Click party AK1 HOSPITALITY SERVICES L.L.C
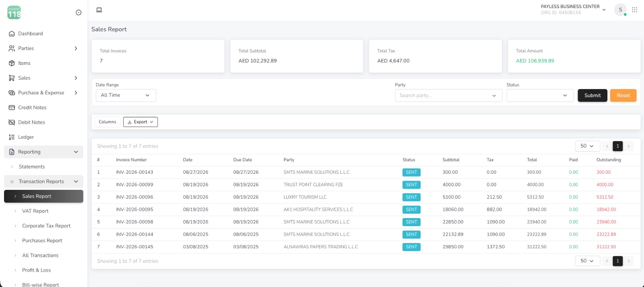Viewport: 644px width, 287px height. 318,210
